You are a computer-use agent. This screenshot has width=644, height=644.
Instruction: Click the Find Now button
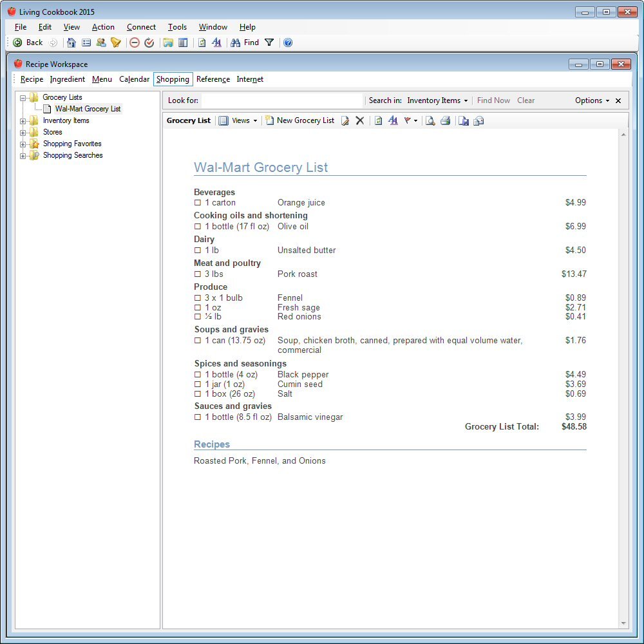point(493,100)
